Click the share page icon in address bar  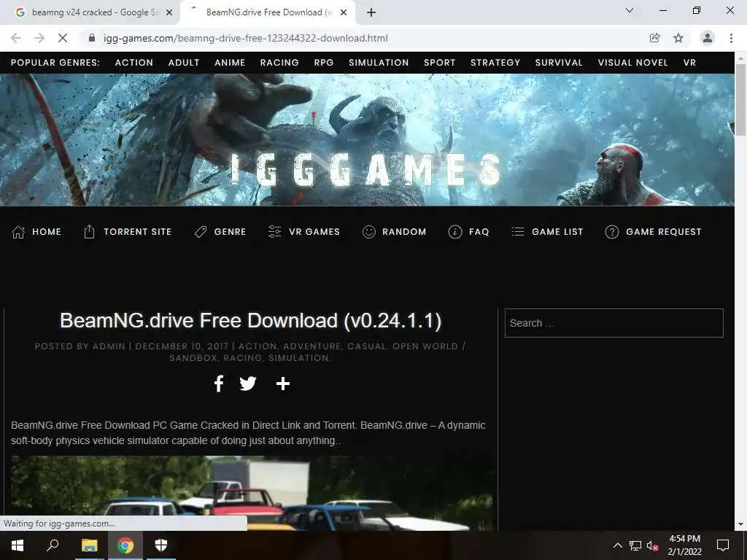pyautogui.click(x=655, y=38)
